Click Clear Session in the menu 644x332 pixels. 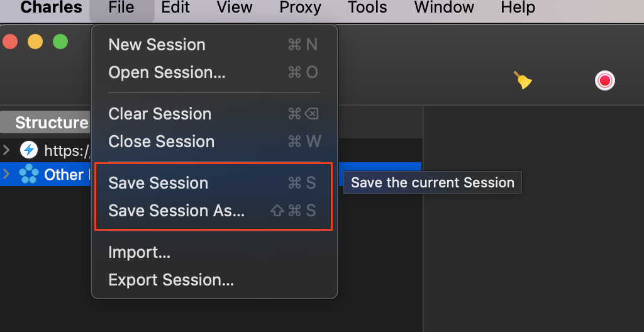160,114
